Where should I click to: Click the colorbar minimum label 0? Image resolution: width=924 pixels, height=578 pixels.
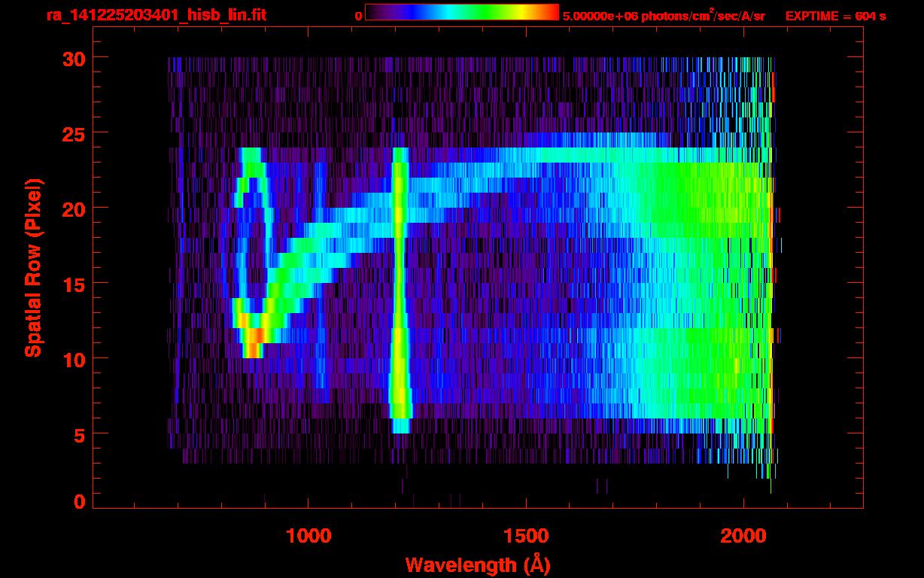(358, 15)
